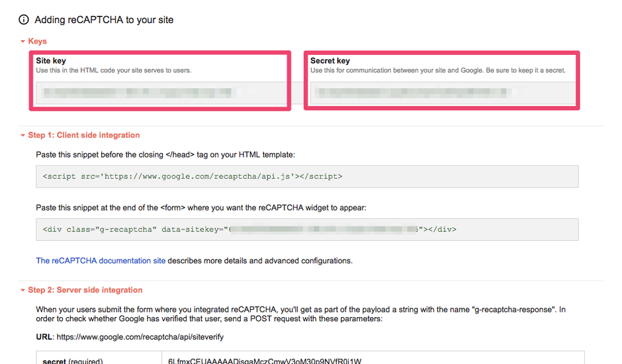Click the Site key label
Screen dimensions: 622x364
click(51, 61)
